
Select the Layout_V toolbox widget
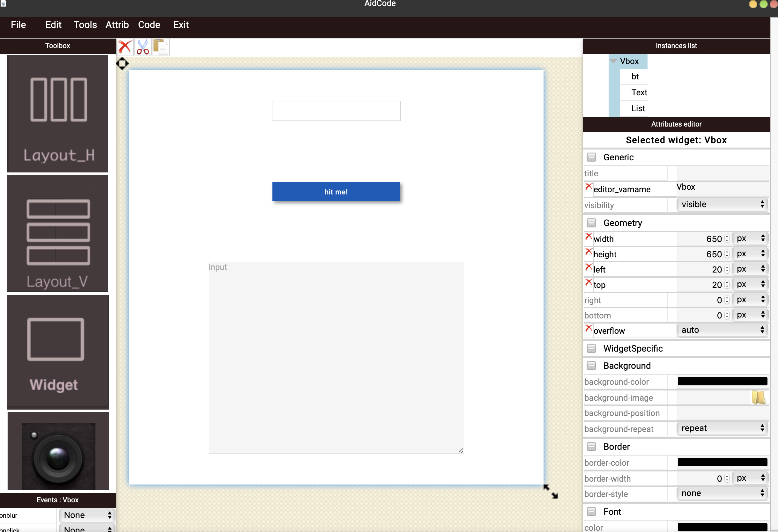click(58, 234)
